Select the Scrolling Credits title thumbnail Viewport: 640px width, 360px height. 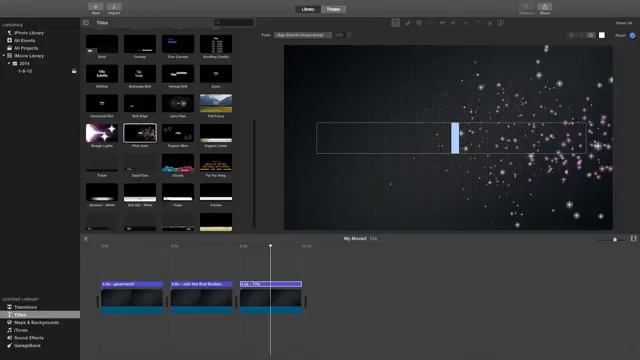pyautogui.click(x=216, y=44)
